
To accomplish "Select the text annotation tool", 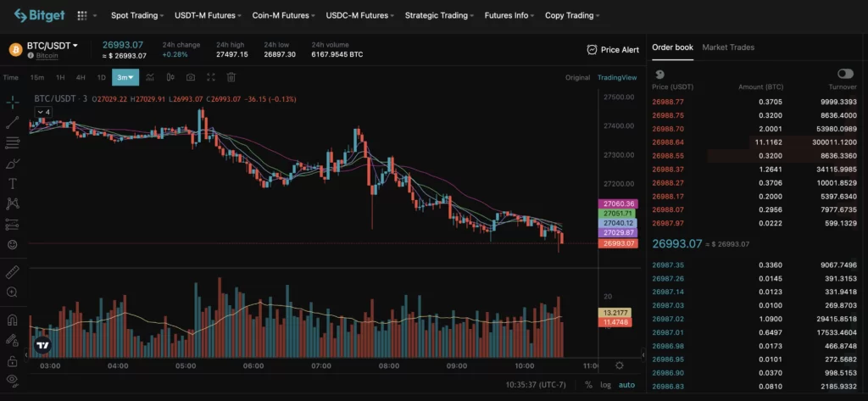I will [x=13, y=183].
